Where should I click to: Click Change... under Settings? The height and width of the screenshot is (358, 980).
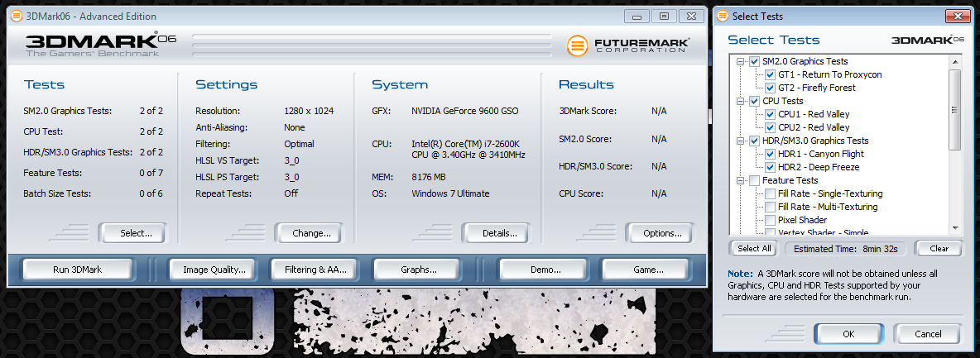point(311,234)
